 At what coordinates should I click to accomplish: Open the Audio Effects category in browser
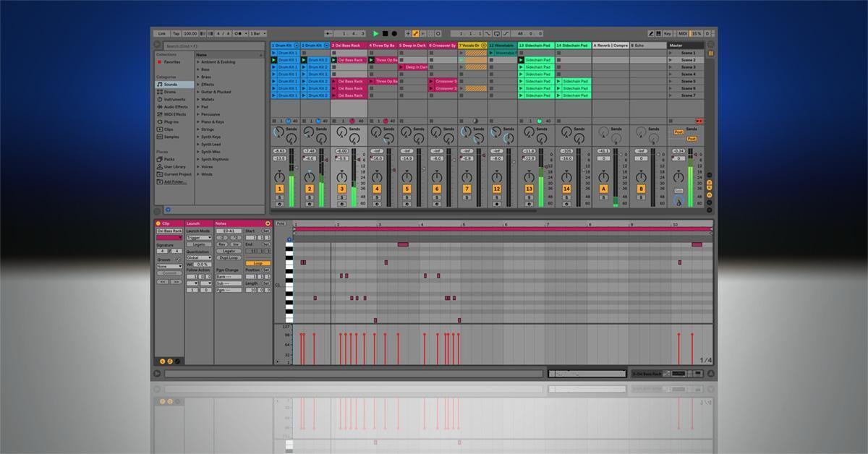pos(174,107)
